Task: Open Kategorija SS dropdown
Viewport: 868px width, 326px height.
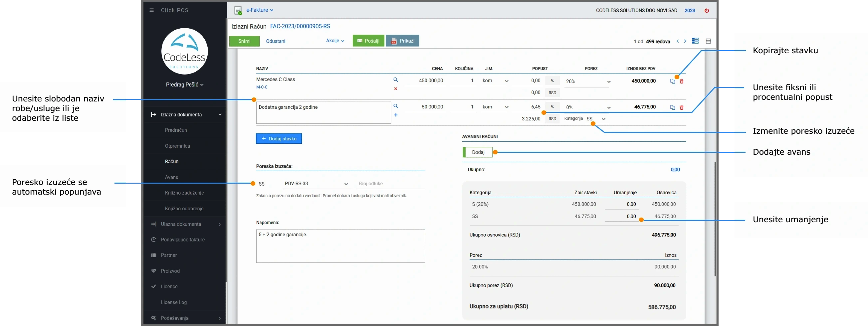Action: (x=596, y=119)
